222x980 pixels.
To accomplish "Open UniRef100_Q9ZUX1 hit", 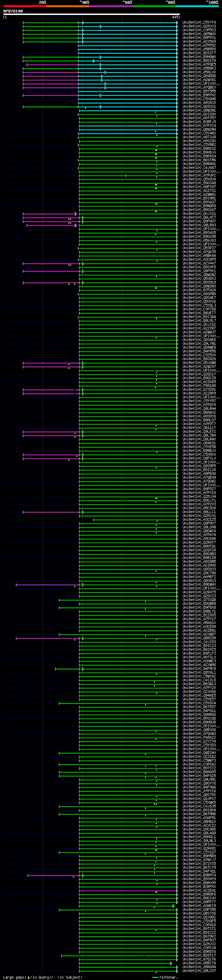I will click(199, 107).
